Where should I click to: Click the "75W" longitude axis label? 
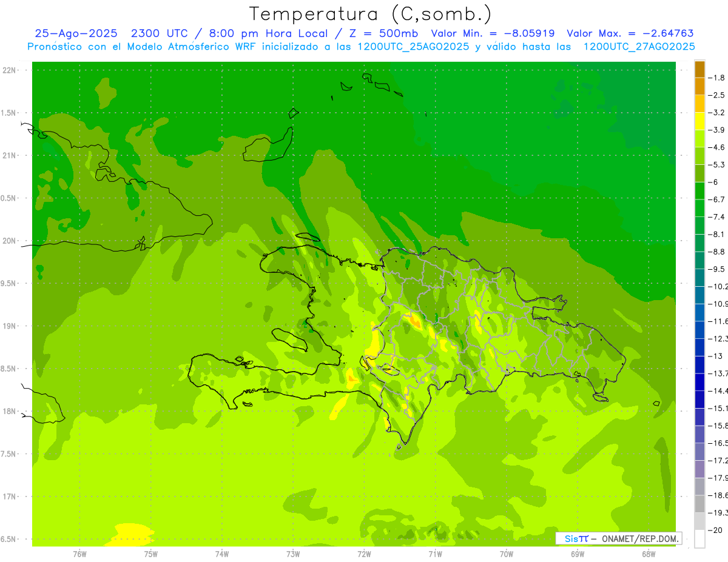(x=150, y=554)
